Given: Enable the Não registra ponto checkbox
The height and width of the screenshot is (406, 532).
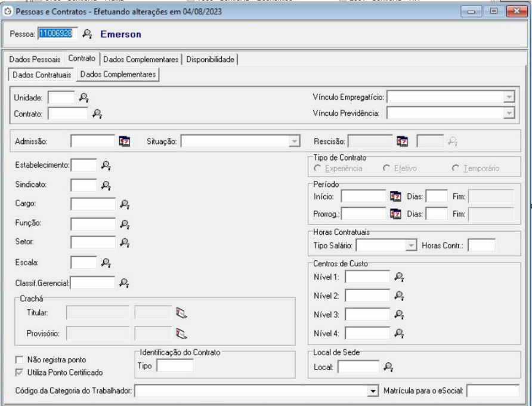Looking at the screenshot, I should pyautogui.click(x=21, y=360).
